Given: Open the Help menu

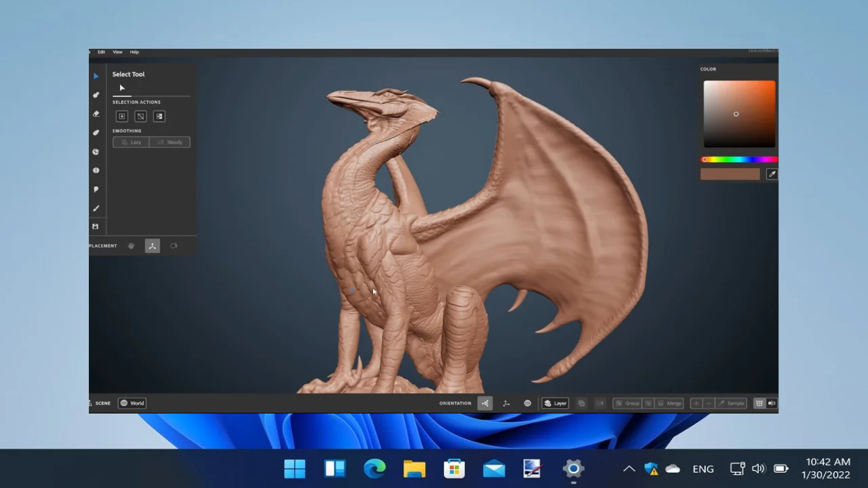Looking at the screenshot, I should (134, 52).
